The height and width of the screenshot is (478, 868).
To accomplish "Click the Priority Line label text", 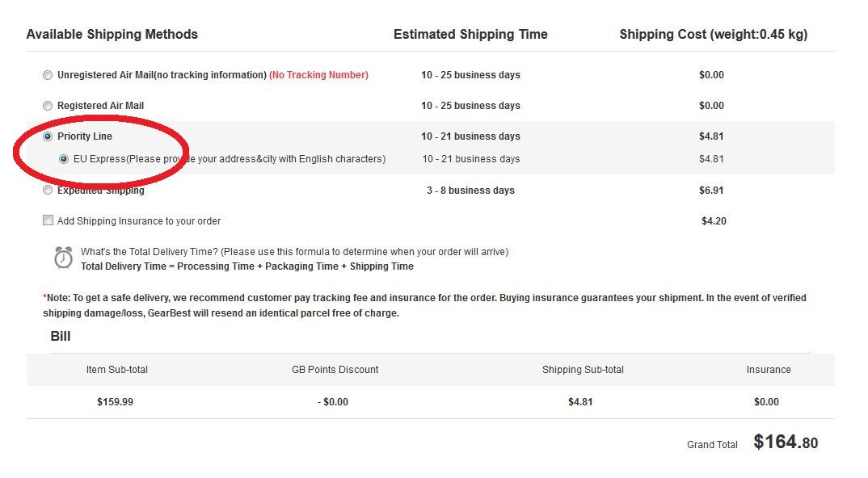I will (x=85, y=136).
